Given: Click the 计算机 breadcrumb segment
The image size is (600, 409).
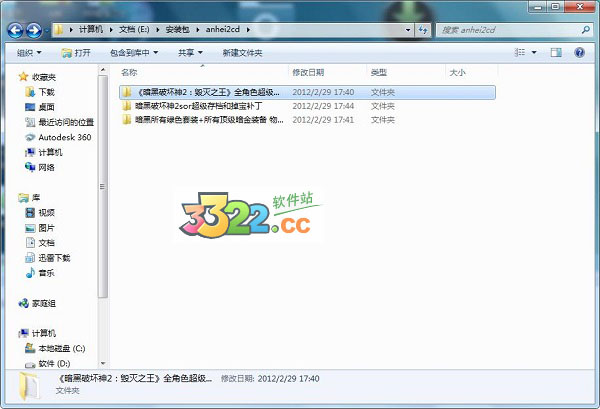Looking at the screenshot, I should pos(91,29).
